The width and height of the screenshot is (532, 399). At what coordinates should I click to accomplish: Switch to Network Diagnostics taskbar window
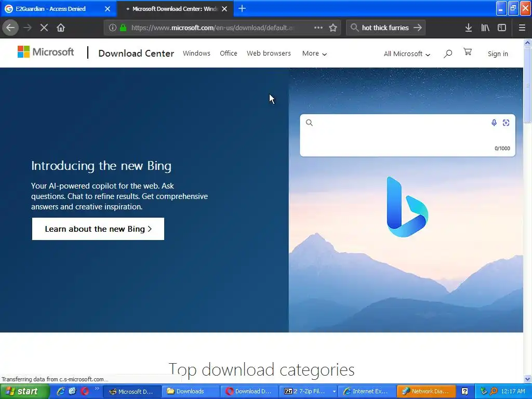pyautogui.click(x=426, y=392)
